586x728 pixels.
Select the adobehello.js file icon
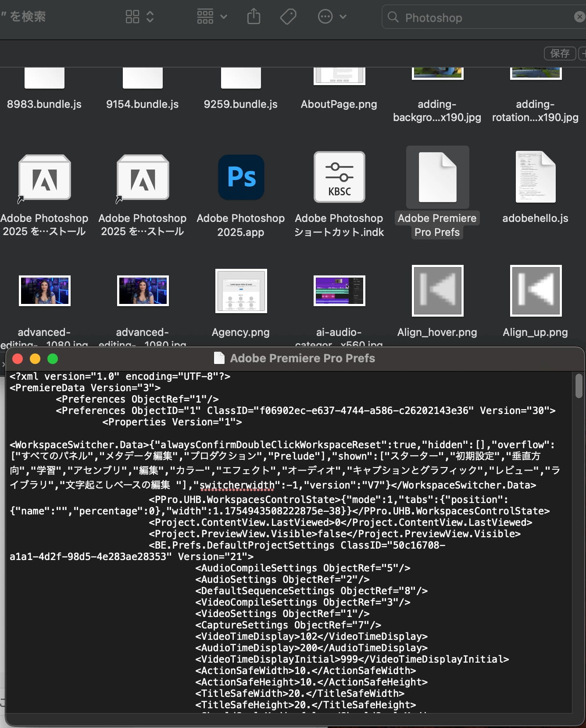tap(536, 177)
